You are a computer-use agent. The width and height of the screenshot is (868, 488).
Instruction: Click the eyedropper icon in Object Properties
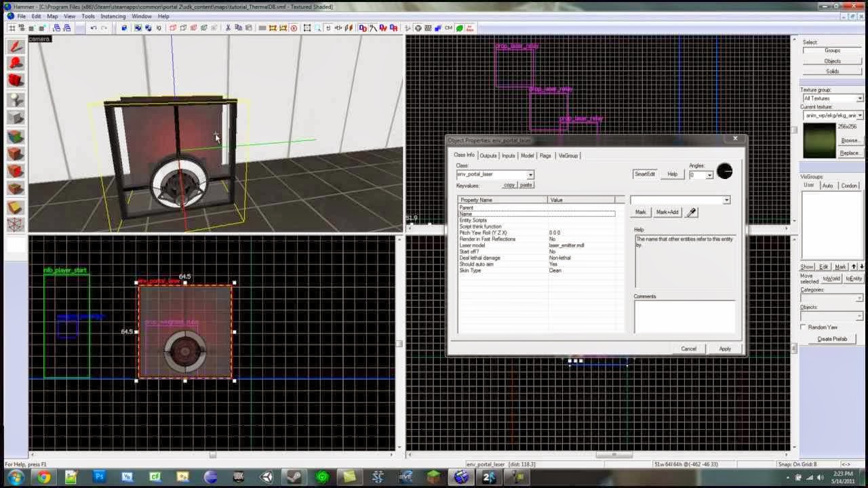tap(691, 212)
